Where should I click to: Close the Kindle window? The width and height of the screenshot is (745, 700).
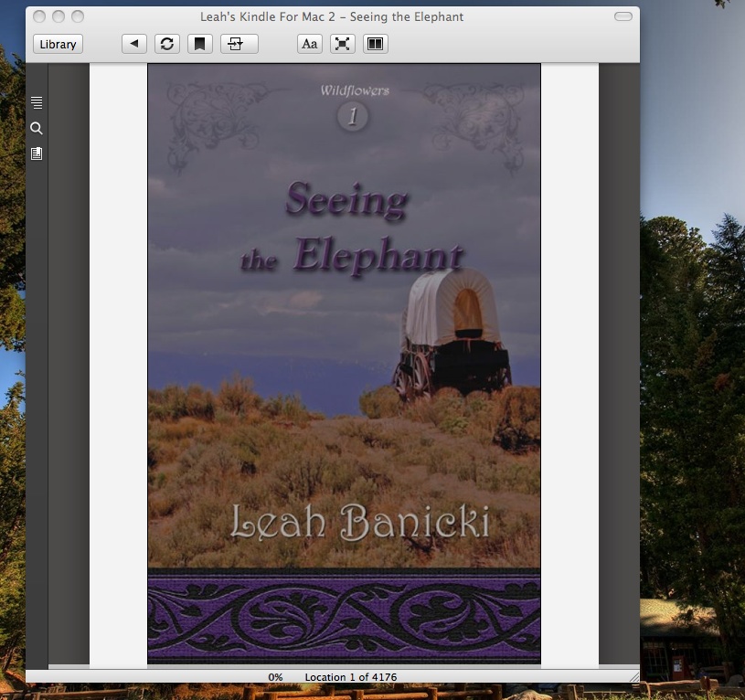coord(39,16)
